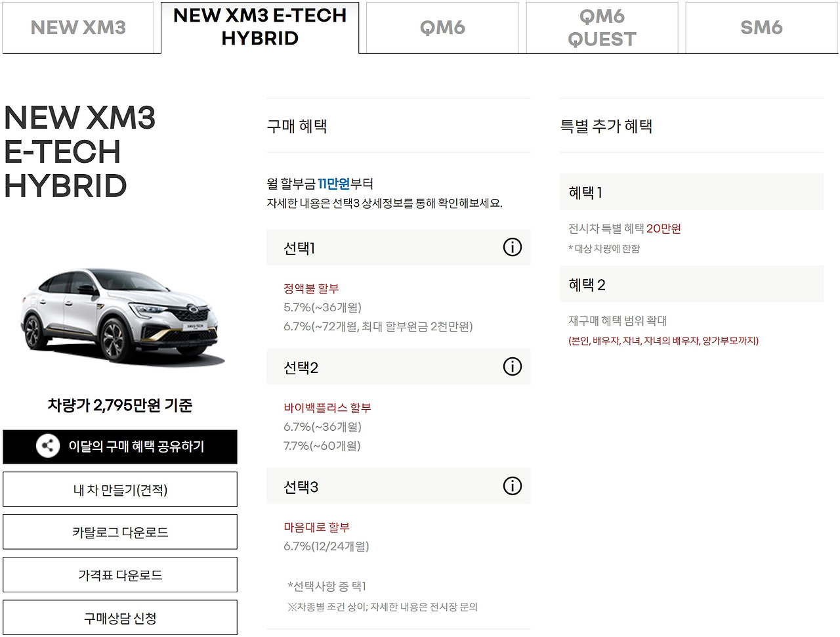Click 구매상담 신청 button

tap(120, 618)
